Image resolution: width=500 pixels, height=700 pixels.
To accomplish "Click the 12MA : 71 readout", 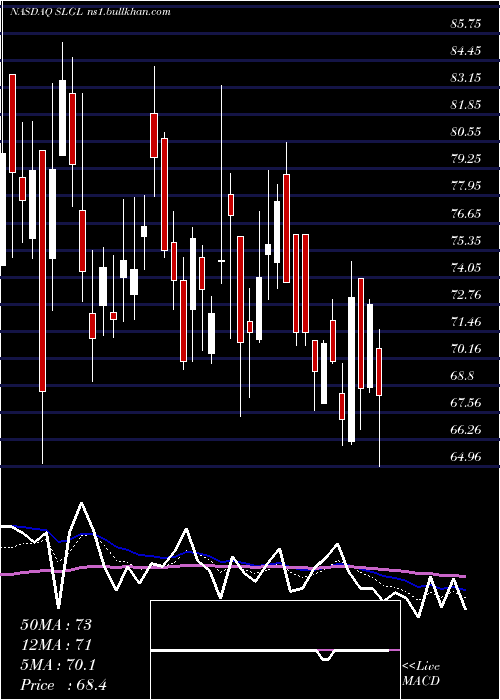I will [56, 645].
